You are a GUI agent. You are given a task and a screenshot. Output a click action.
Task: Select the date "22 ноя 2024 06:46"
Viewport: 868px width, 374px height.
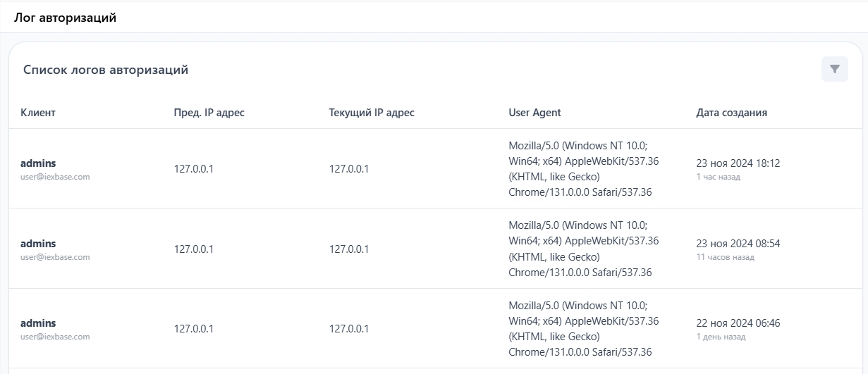click(738, 323)
